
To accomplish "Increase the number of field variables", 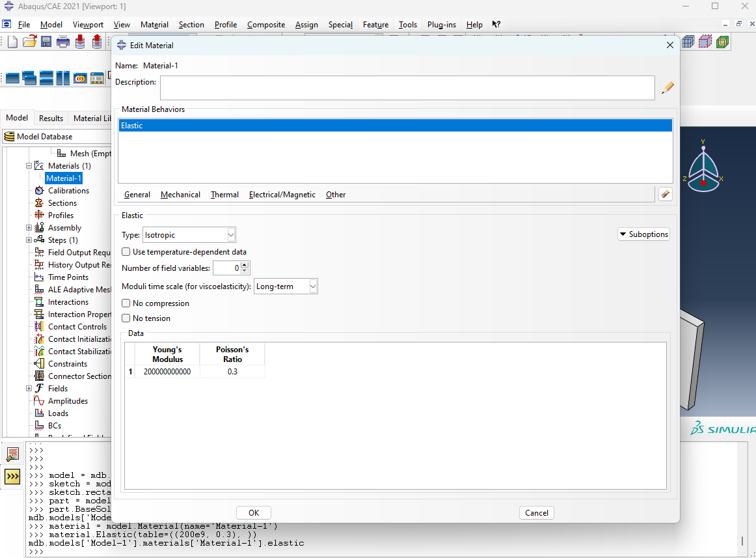I will point(245,265).
